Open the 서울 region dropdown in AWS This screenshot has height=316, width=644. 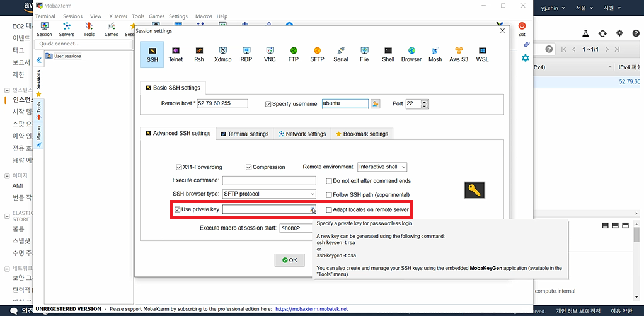pyautogui.click(x=584, y=8)
